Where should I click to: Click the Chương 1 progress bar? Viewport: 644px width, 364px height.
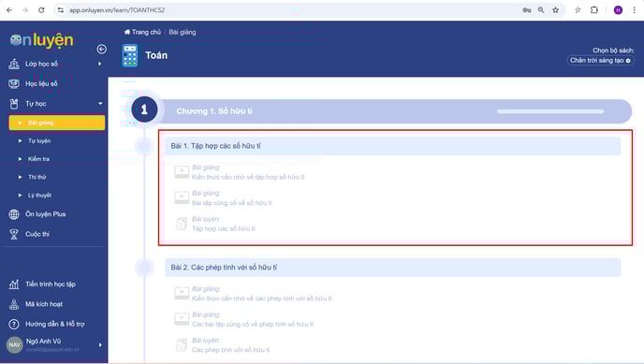[x=550, y=111]
